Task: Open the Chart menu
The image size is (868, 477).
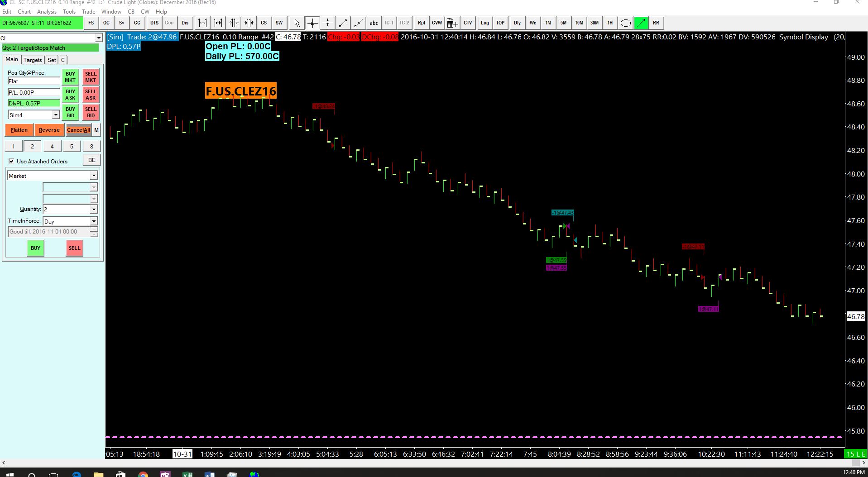Action: [x=24, y=12]
